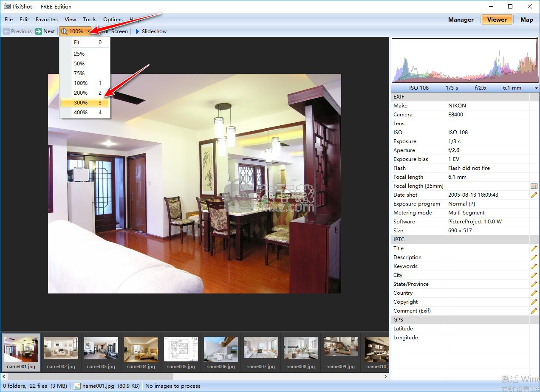Image resolution: width=540 pixels, height=392 pixels.
Task: Select 50% zoom option
Action: tap(85, 63)
